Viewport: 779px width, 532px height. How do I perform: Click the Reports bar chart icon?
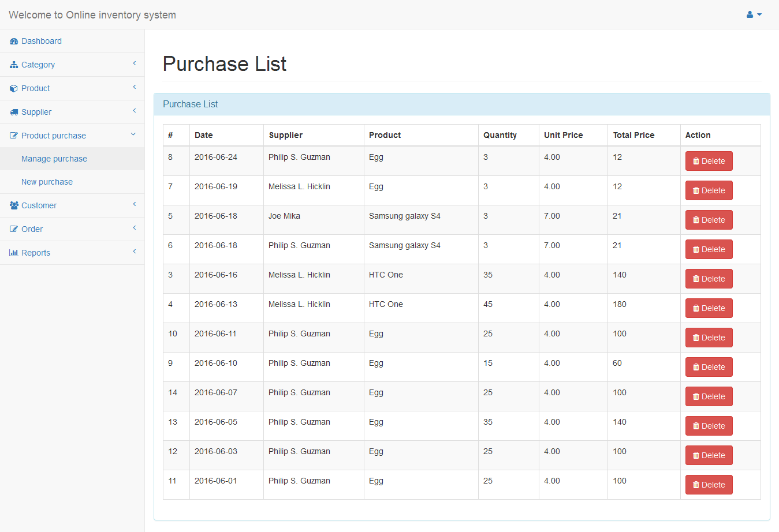pos(14,253)
